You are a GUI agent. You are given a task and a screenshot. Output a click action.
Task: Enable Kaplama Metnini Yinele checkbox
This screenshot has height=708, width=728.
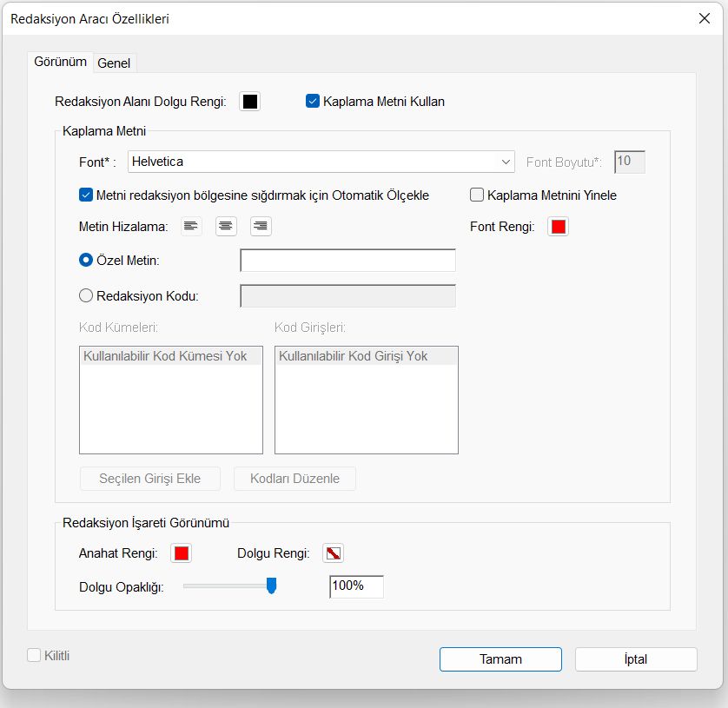477,195
